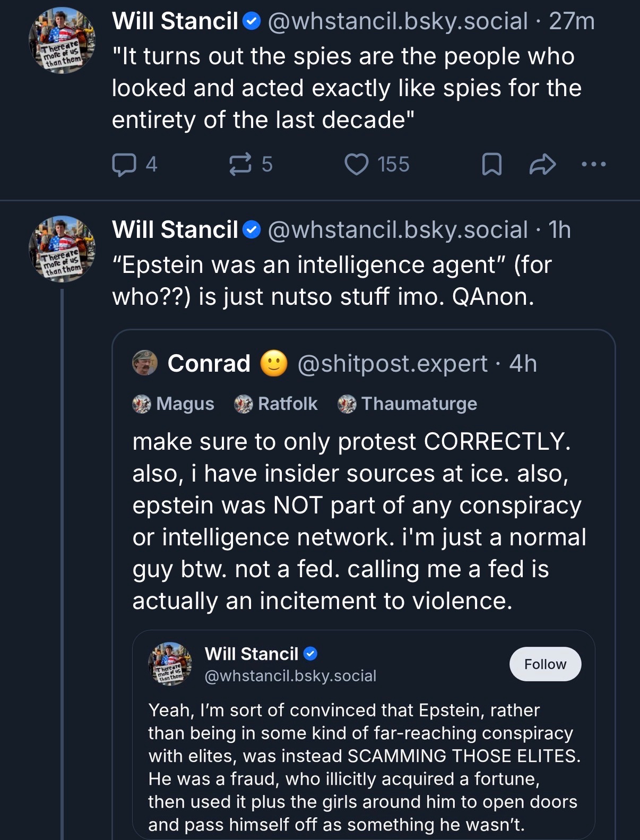This screenshot has width=640, height=840.
Task: Share the top post via arrow icon
Action: (x=542, y=165)
